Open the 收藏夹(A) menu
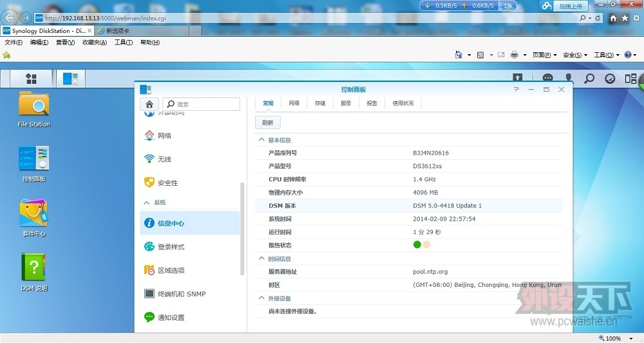Image resolution: width=644 pixels, height=343 pixels. (x=95, y=43)
